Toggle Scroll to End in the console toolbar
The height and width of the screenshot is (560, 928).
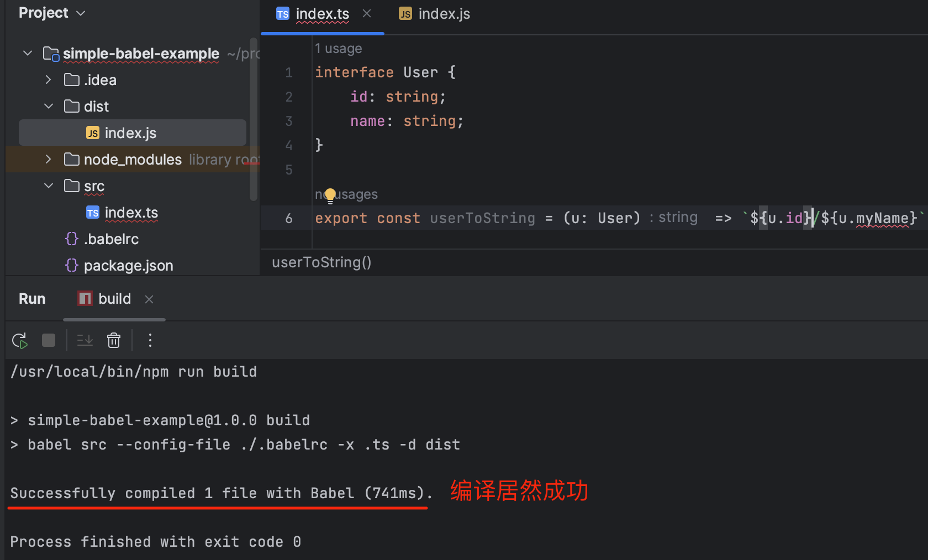coord(84,340)
